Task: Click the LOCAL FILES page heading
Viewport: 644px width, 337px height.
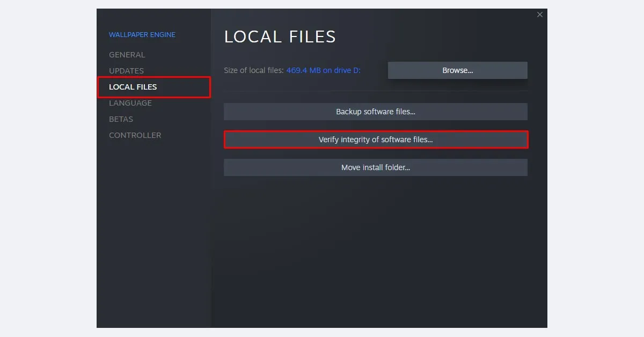Action: click(x=280, y=36)
